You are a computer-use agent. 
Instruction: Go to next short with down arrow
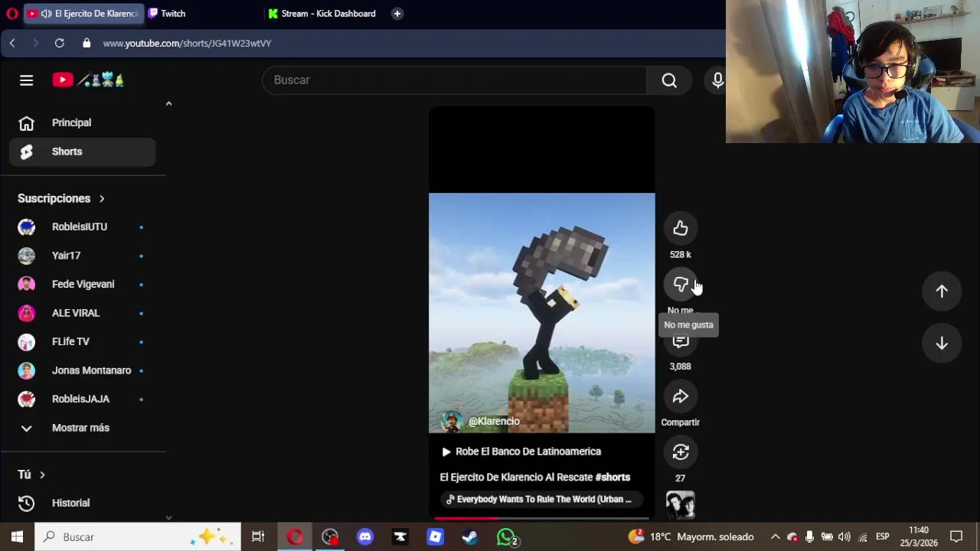point(942,344)
